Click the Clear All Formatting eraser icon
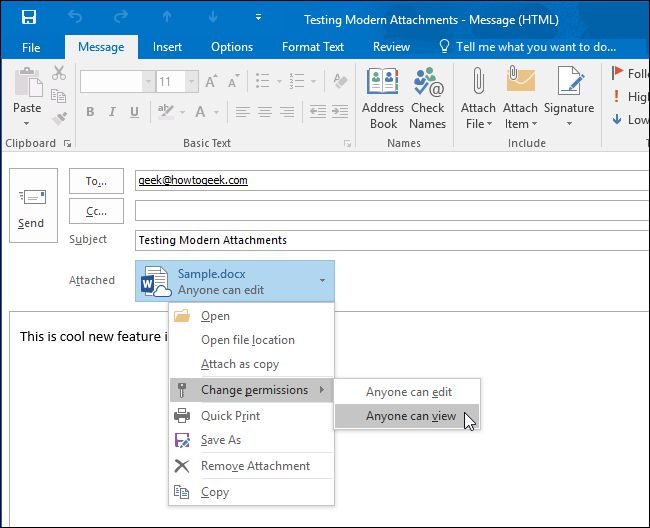The image size is (650, 528). click(x=340, y=81)
